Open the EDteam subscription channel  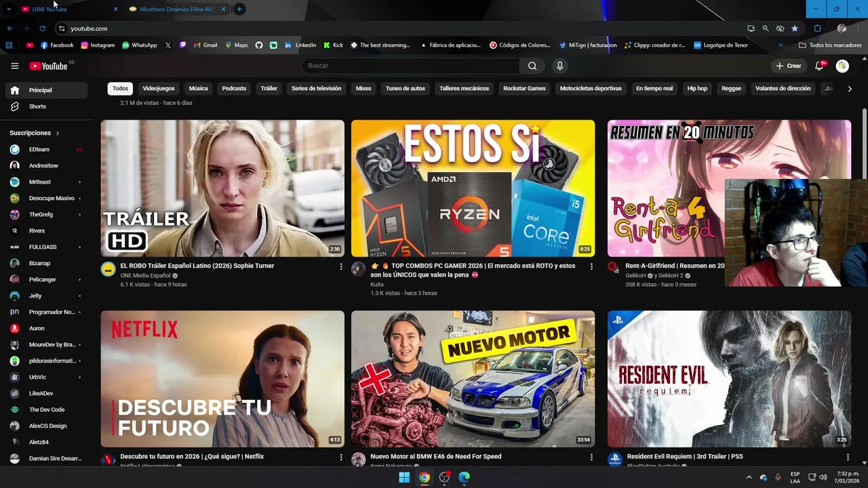(46, 150)
